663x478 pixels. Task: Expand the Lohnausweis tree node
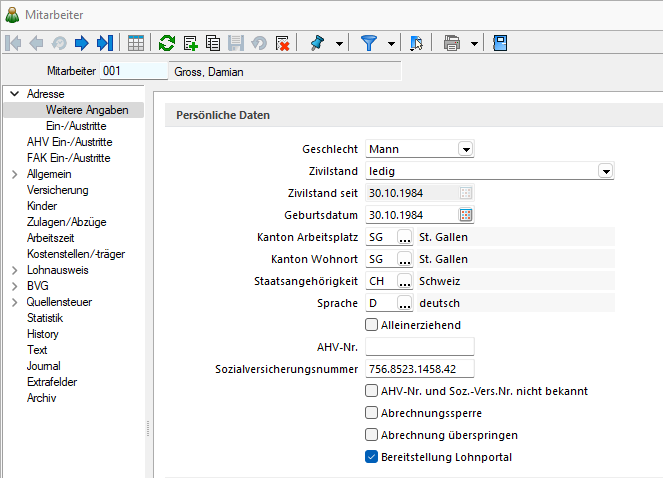tap(14, 270)
